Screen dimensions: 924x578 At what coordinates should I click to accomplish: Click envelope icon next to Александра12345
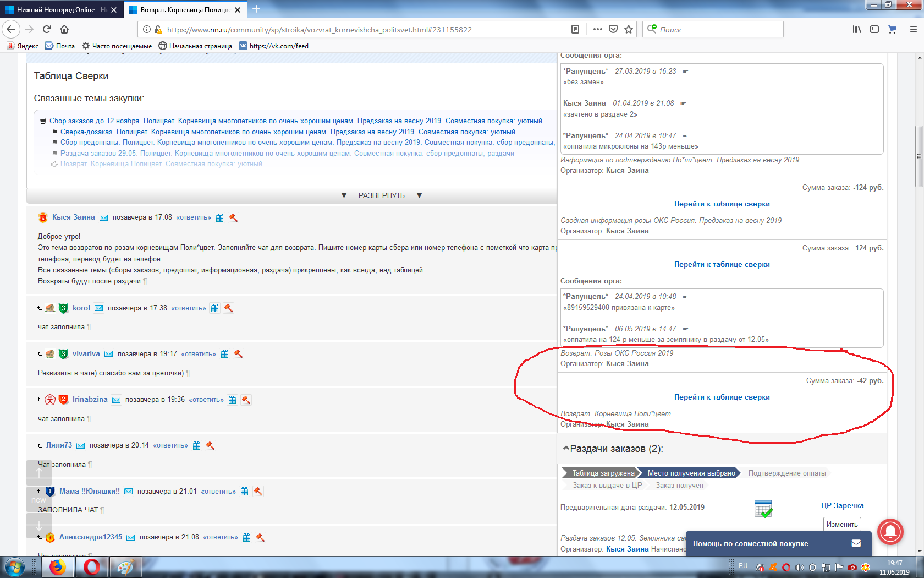point(131,537)
